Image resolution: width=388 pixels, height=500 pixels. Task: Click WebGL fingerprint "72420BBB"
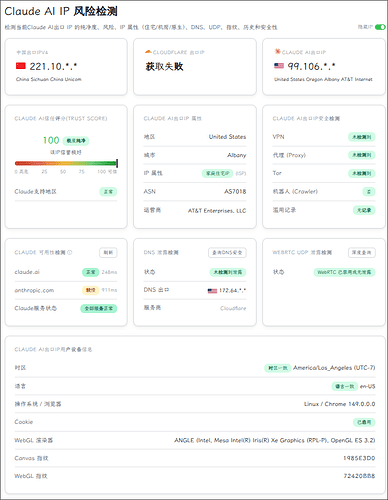pyautogui.click(x=359, y=476)
